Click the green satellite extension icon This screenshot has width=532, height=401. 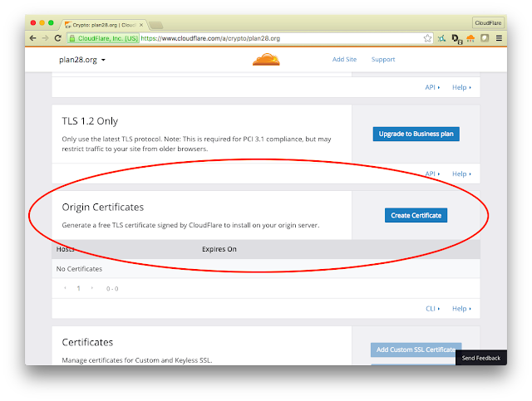tap(441, 38)
